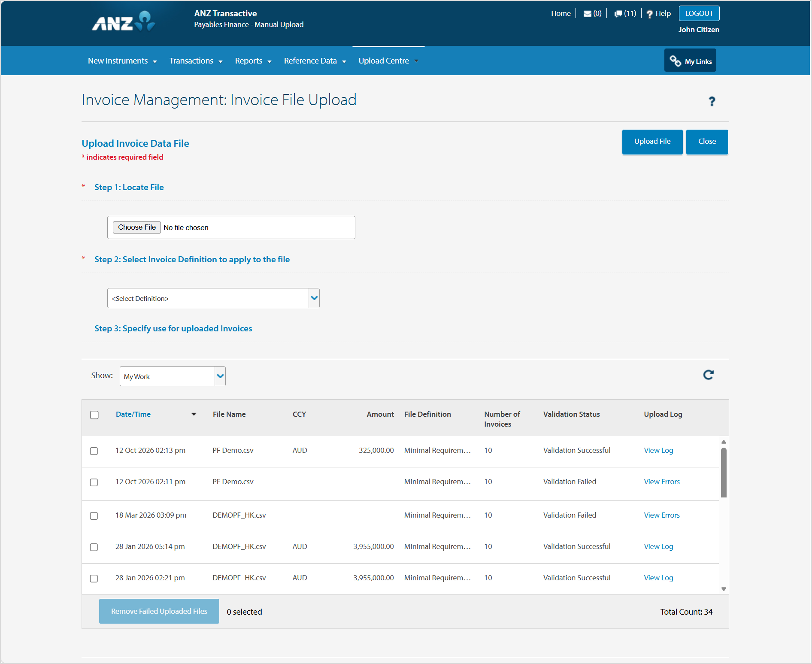Go to Home link
This screenshot has width=812, height=664.
click(x=561, y=14)
